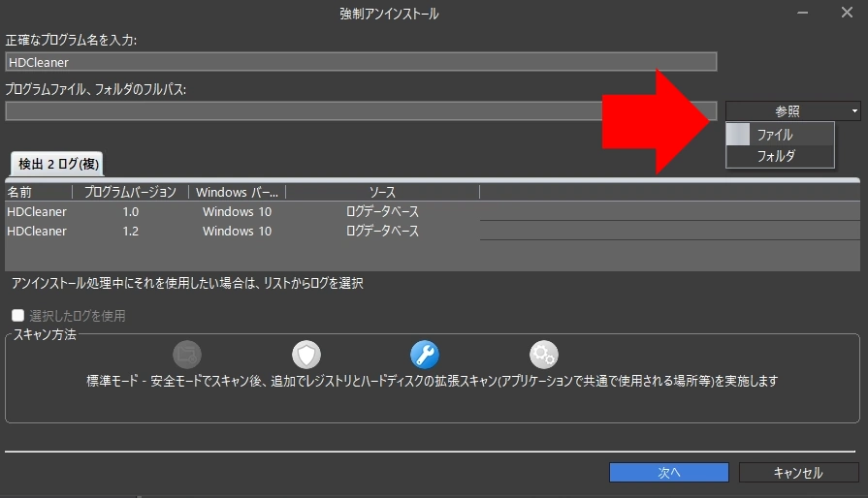Toggle the 選択したログを使用 checkbox
The image size is (868, 498).
[x=17, y=315]
